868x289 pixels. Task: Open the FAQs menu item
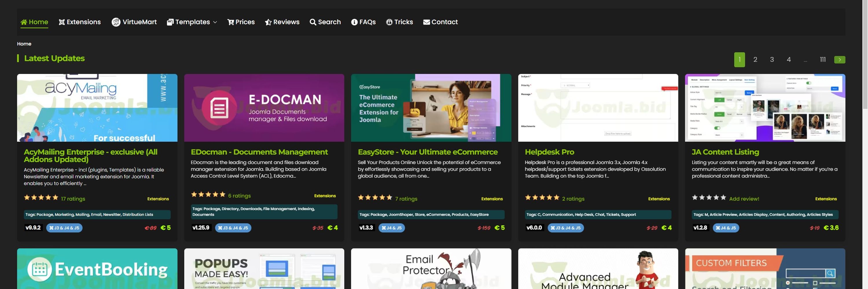pyautogui.click(x=363, y=22)
